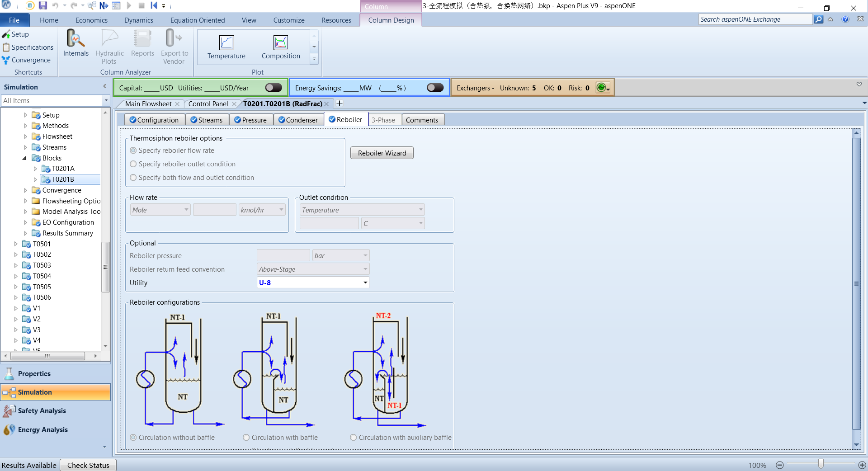Open the Economics ribbon tab
Screen dimensions: 868x471
point(91,20)
